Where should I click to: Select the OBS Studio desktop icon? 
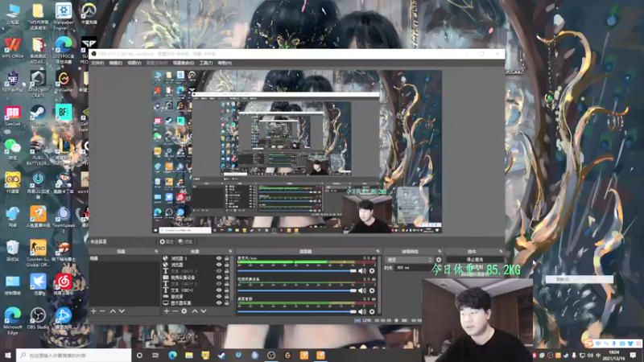coord(38,319)
